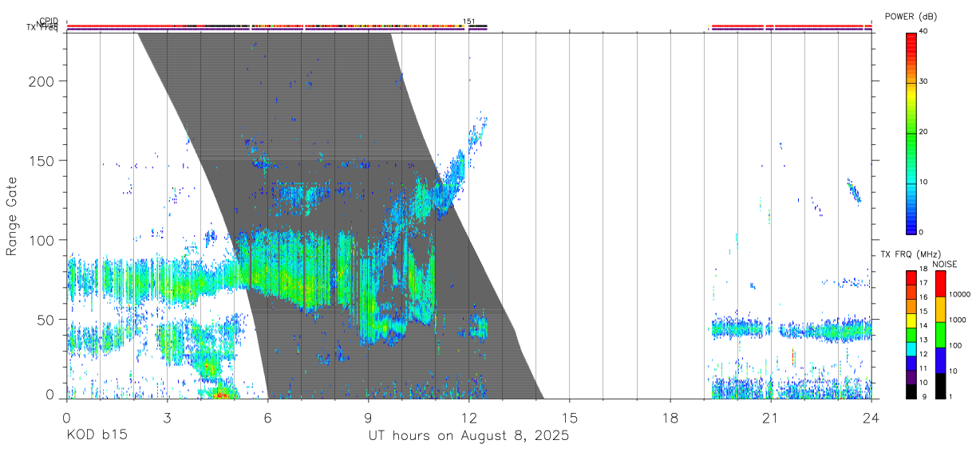Click the x-axis hour tick label "9"

[368, 417]
